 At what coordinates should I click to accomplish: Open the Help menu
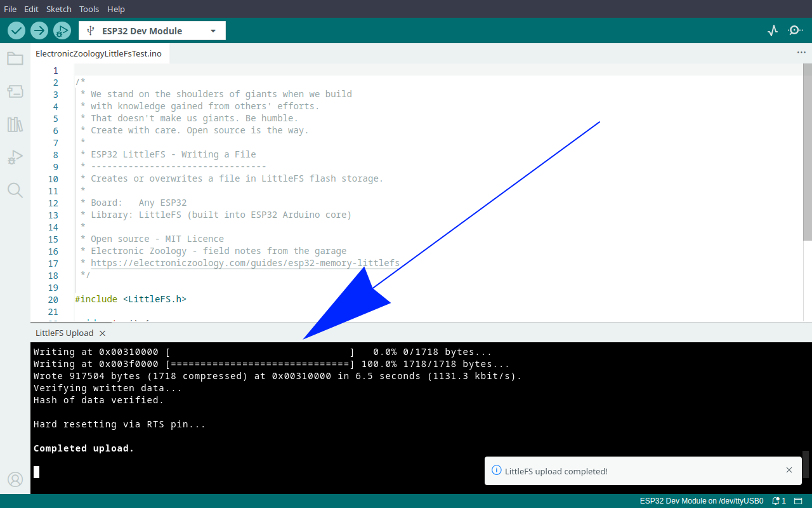(116, 9)
